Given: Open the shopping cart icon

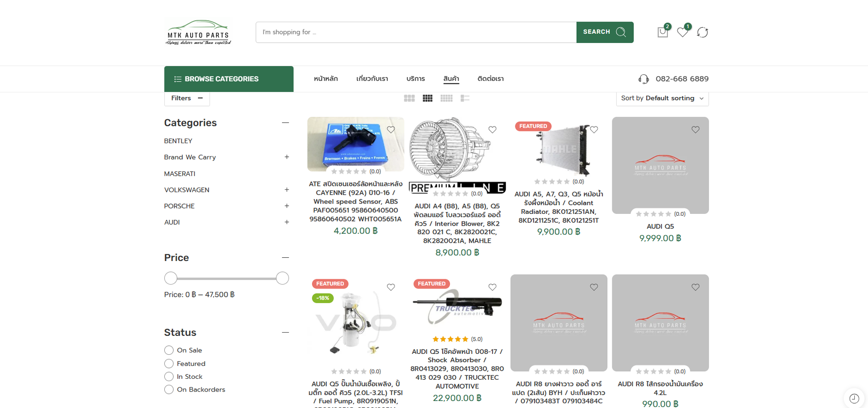Looking at the screenshot, I should pyautogui.click(x=662, y=32).
